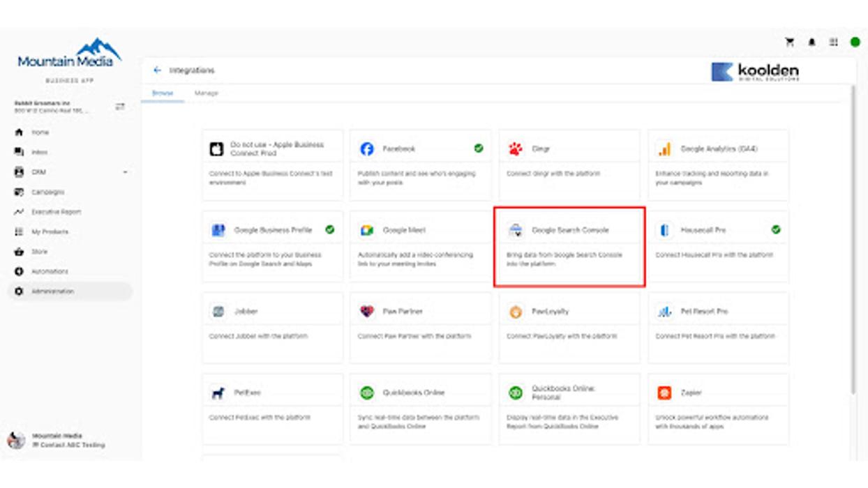Click the Zapier integration icon

[x=664, y=393]
